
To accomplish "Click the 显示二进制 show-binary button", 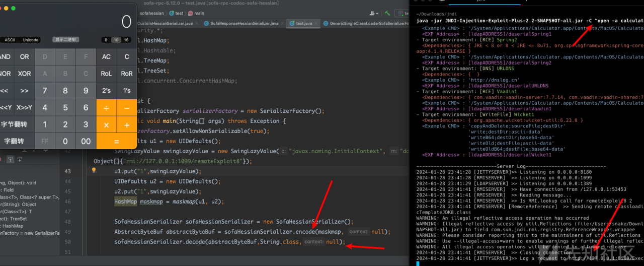I will click(66, 40).
